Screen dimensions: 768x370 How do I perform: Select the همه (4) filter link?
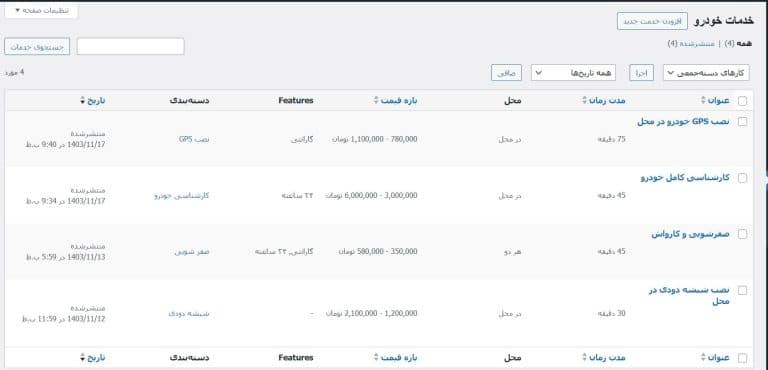[x=738, y=44]
